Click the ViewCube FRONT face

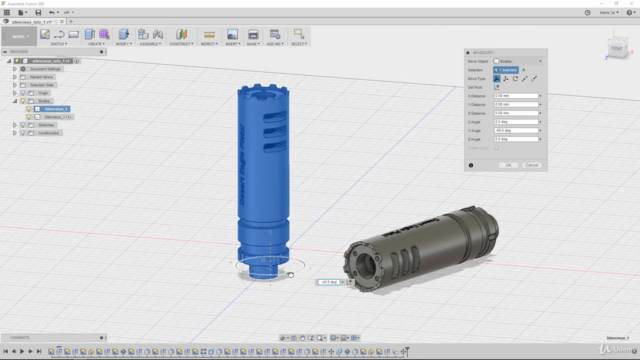click(x=616, y=48)
